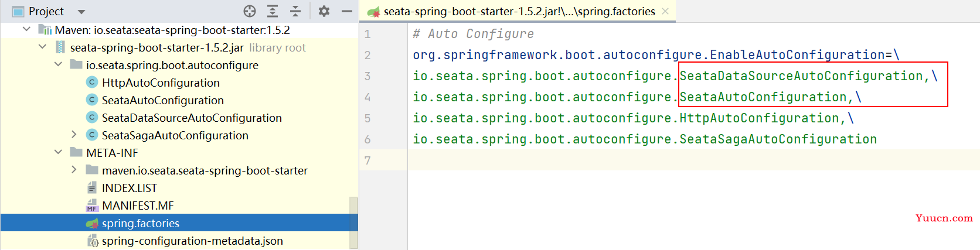Click the SeataSagaAutoConfiguration class icon
The width and height of the screenshot is (980, 250).
coord(92,135)
